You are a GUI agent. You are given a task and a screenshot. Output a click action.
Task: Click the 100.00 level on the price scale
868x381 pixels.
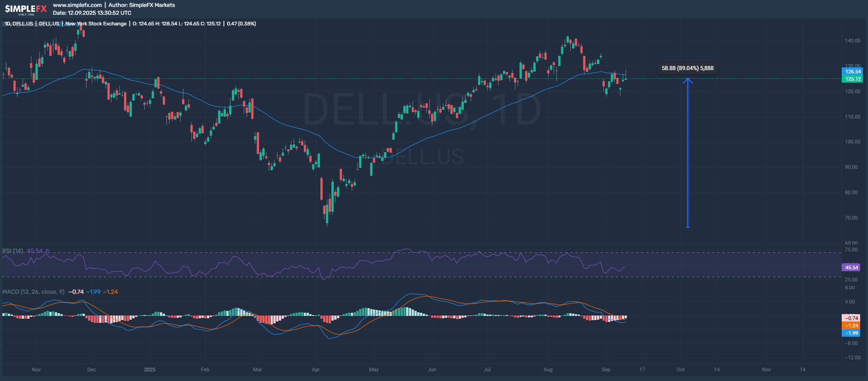pos(852,142)
